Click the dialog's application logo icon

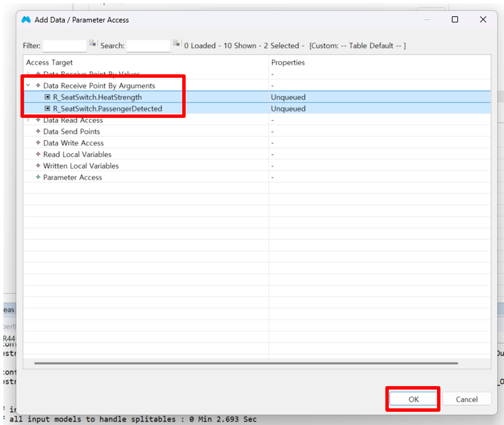pos(26,20)
